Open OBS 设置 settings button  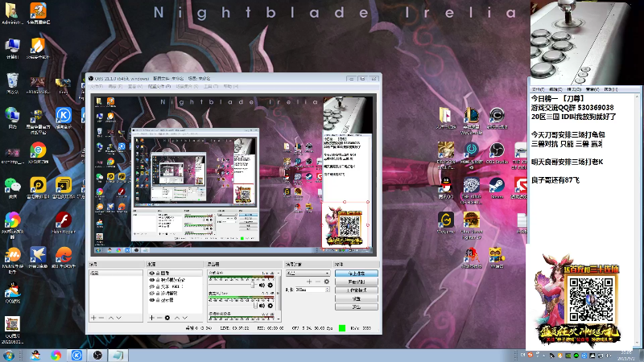pos(357,298)
